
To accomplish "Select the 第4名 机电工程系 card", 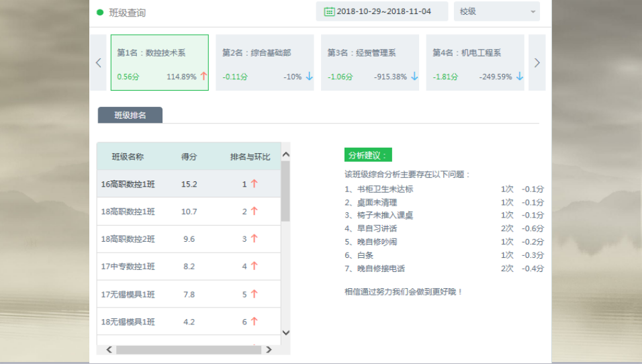I will click(475, 62).
